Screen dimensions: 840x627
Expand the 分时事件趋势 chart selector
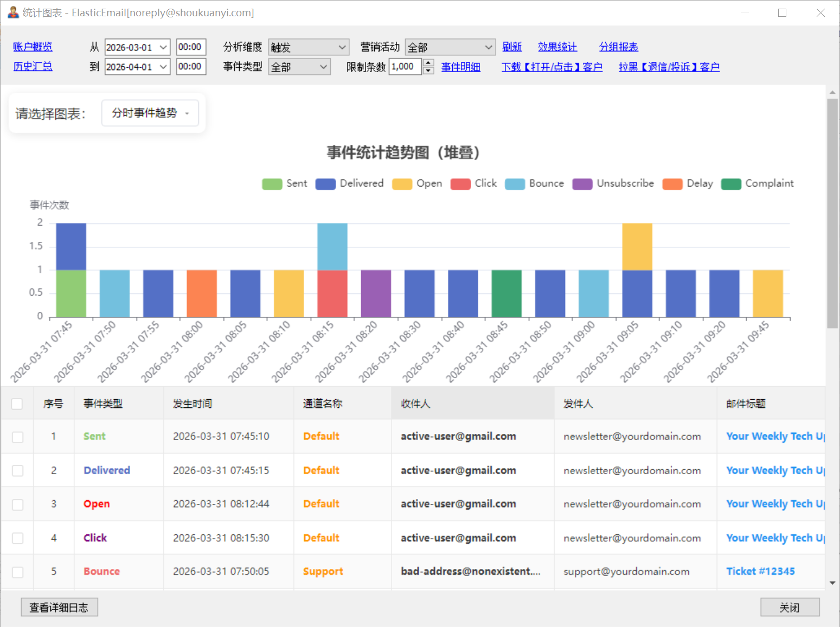(x=150, y=113)
